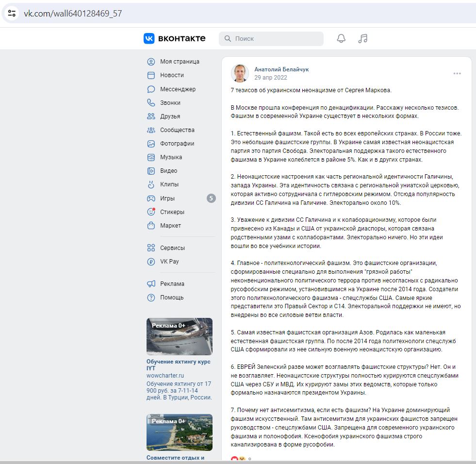Click the coastal resort advertisement image
Viewport: 476px width, 464px height.
180,432
